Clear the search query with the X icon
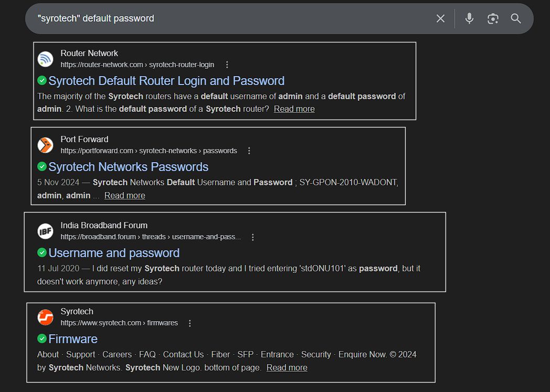Viewport: 550px width, 392px height. (440, 18)
